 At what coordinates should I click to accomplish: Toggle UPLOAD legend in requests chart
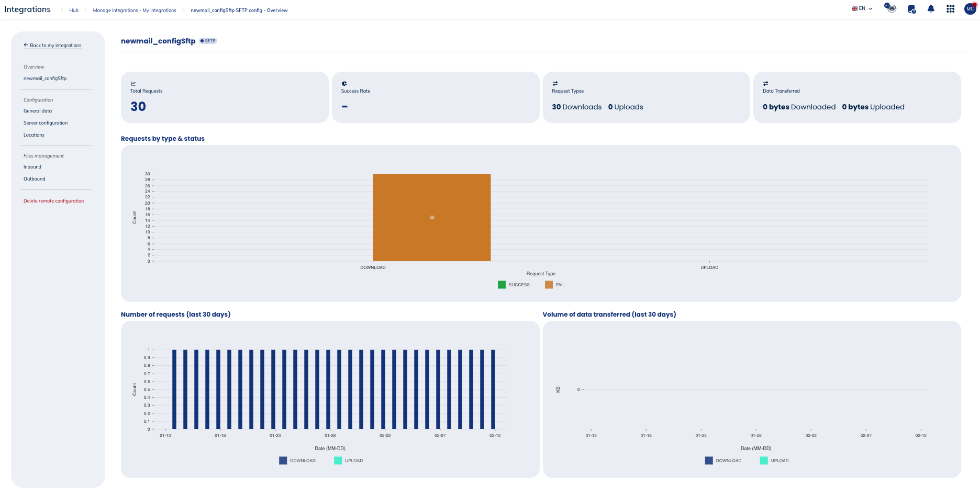(x=348, y=461)
